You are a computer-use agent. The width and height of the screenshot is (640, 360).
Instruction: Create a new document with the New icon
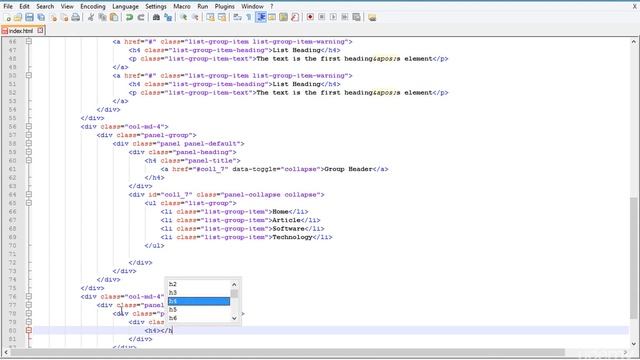point(7,18)
